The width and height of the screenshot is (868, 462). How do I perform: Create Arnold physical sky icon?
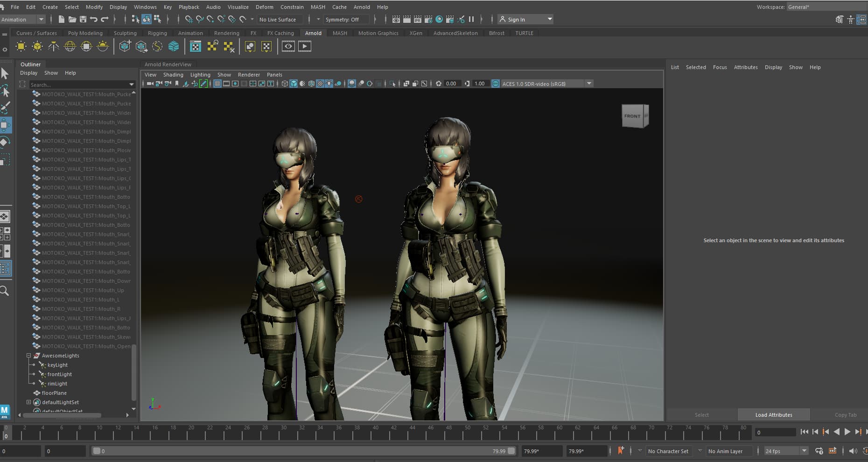103,46
